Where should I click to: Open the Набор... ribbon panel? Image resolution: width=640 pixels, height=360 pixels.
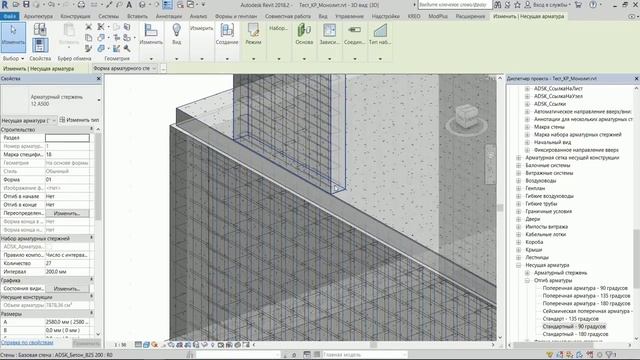click(x=278, y=28)
